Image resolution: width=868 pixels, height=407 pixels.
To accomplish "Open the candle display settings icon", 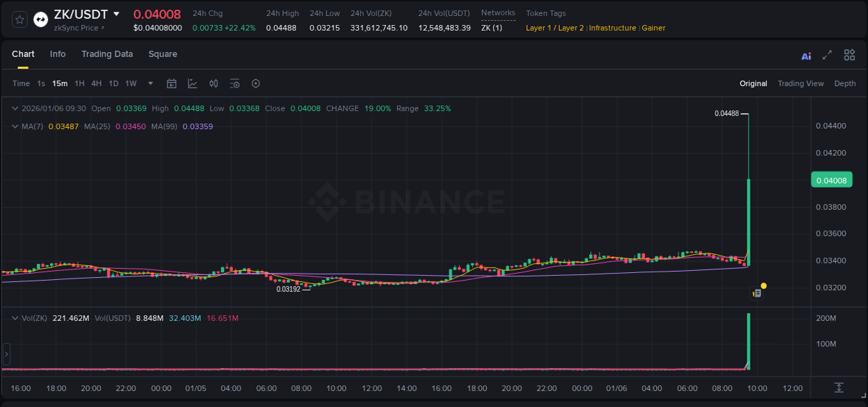I will (214, 83).
